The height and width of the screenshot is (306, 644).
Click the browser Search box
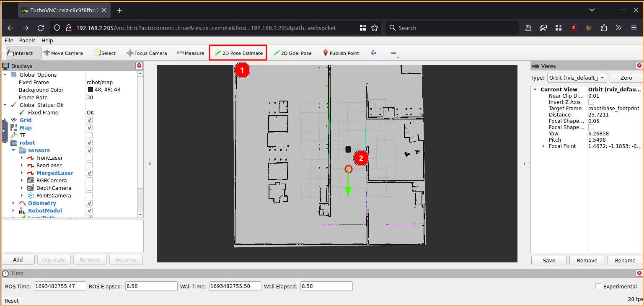(x=452, y=28)
